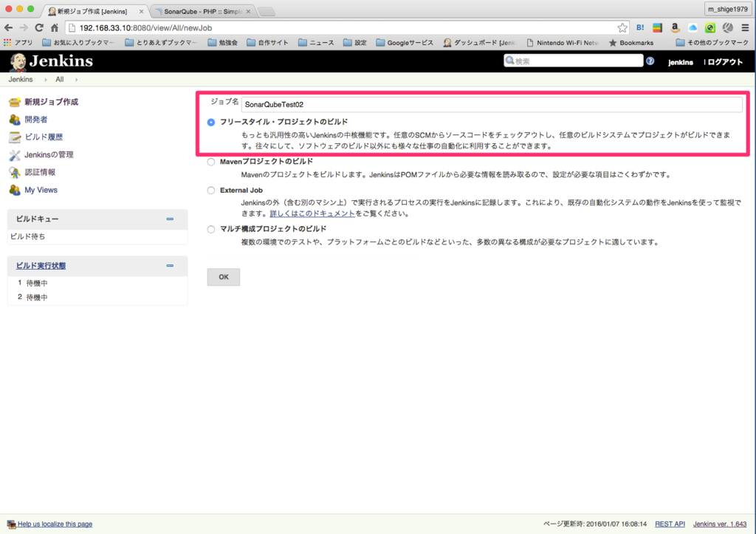
Task: Click the Jenkins 検索 search box
Action: pyautogui.click(x=573, y=61)
